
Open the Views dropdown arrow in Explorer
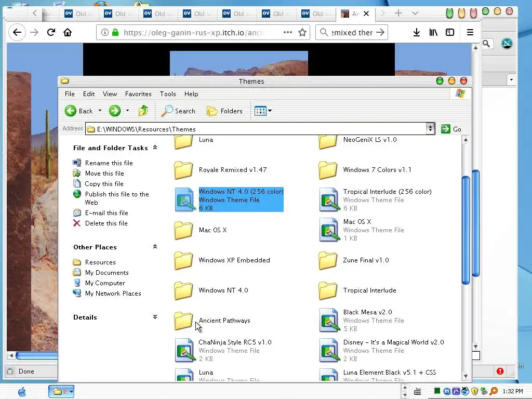coord(270,111)
